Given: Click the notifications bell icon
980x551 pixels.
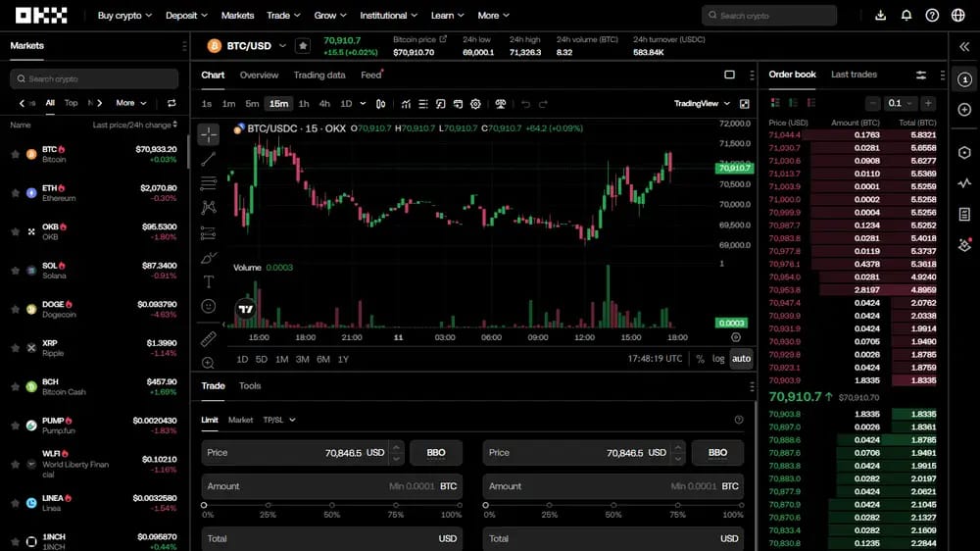Looking at the screenshot, I should click(x=906, y=15).
